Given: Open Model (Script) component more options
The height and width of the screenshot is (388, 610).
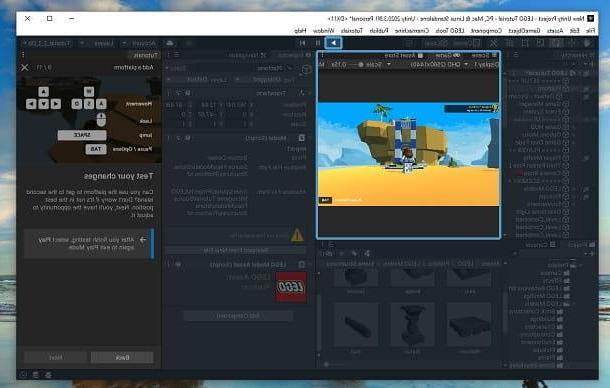Looking at the screenshot, I should pyautogui.click(x=169, y=138).
